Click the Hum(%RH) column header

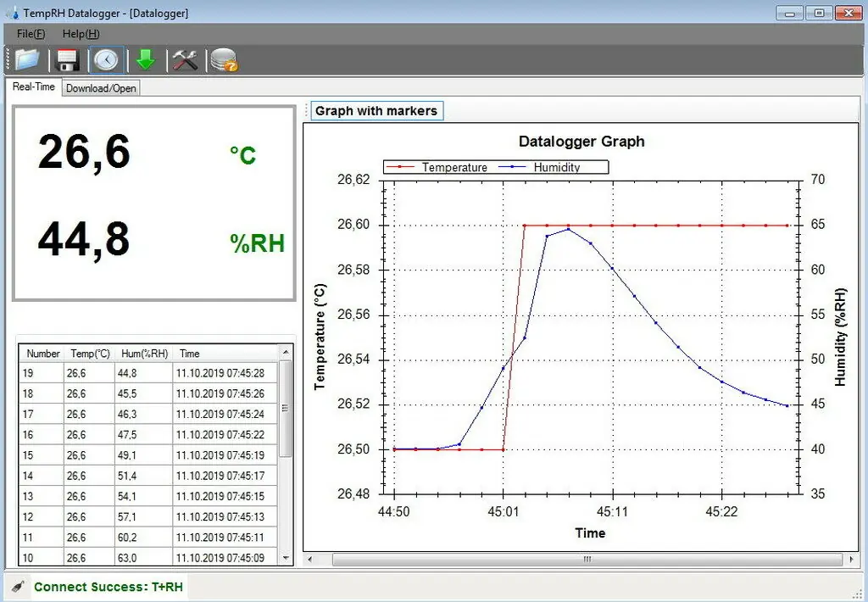click(x=144, y=354)
